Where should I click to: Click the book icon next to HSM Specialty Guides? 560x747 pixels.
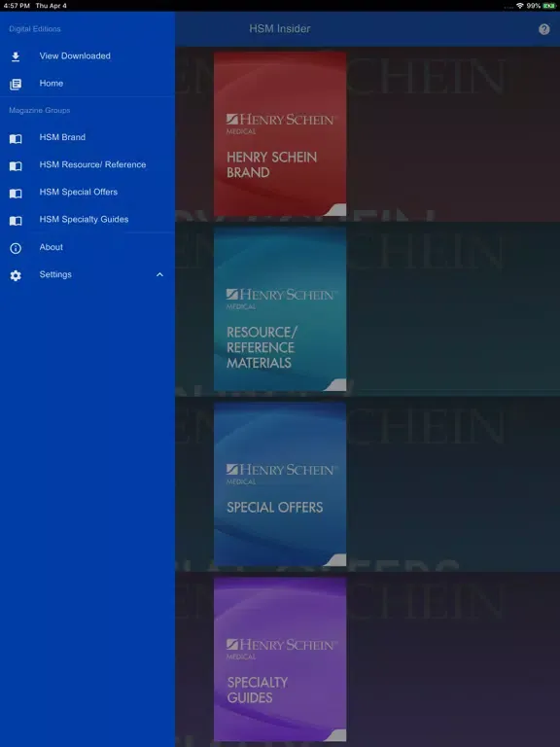click(16, 221)
